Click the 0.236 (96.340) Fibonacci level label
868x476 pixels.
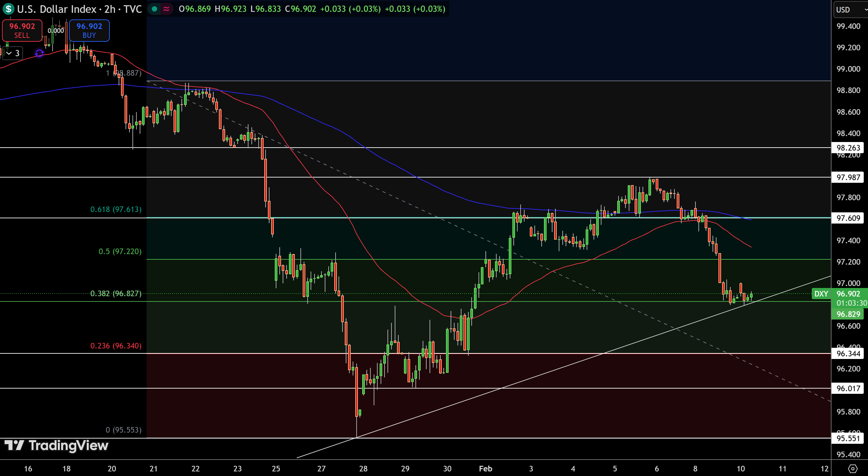coord(116,346)
